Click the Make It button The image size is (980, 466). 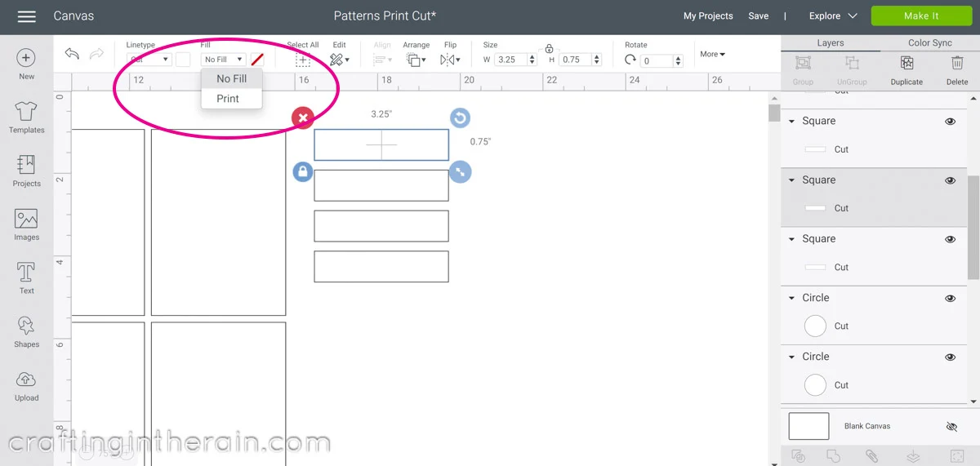[x=921, y=16]
